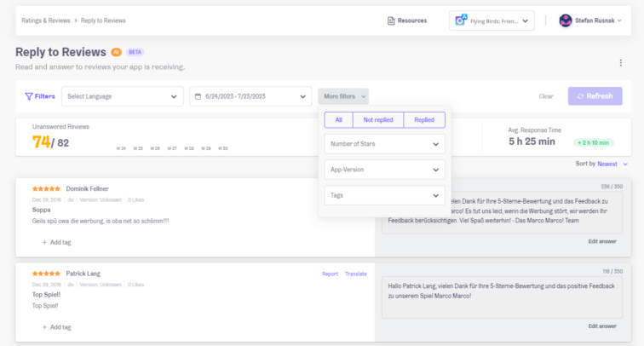Expand the Stefan Rusnak account menu
The height and width of the screenshot is (346, 644).
[590, 20]
